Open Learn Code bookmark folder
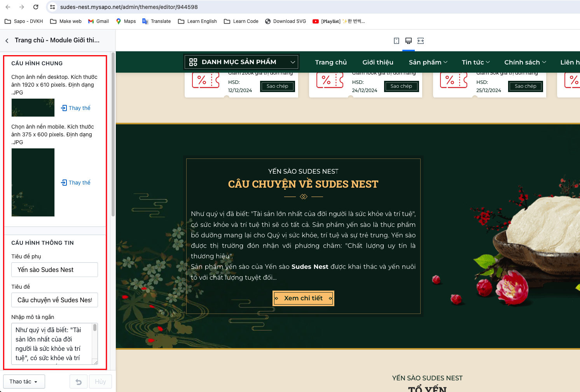The image size is (580, 392). (241, 21)
